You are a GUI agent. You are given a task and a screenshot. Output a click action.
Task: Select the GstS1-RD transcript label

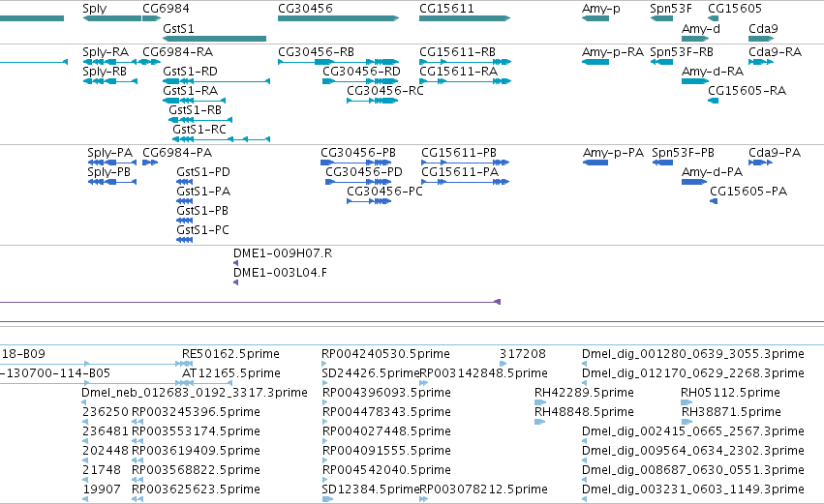190,72
